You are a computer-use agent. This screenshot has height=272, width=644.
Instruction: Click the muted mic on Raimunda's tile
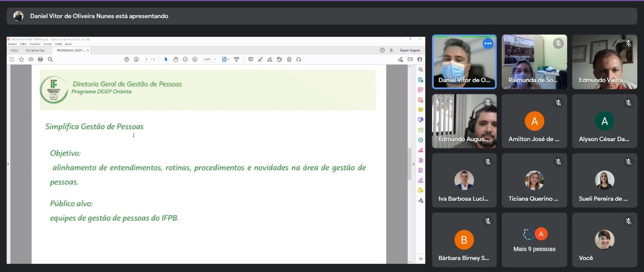(558, 44)
